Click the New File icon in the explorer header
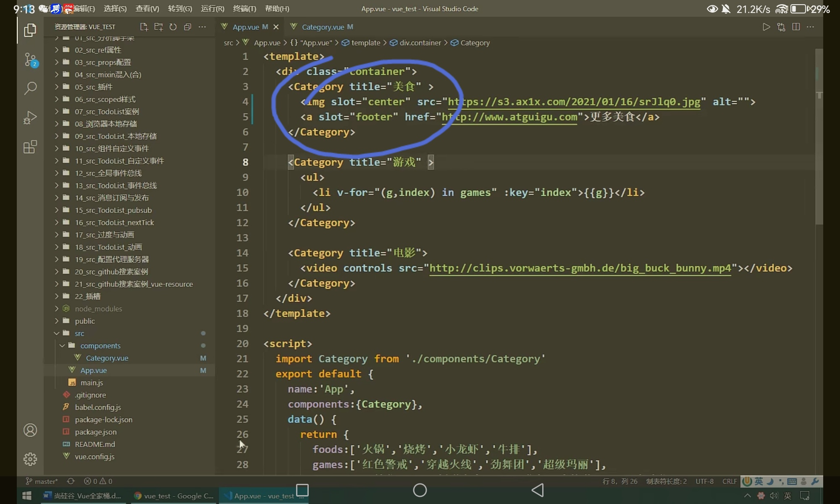 click(144, 27)
